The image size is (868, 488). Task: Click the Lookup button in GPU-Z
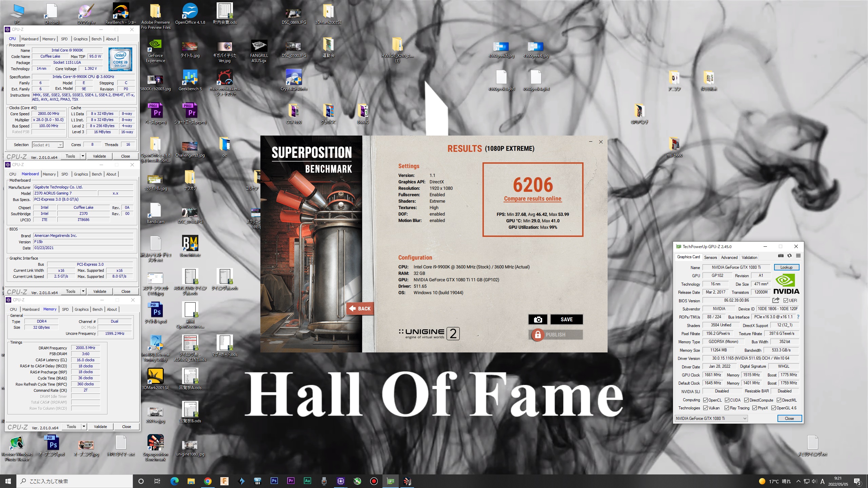(786, 267)
